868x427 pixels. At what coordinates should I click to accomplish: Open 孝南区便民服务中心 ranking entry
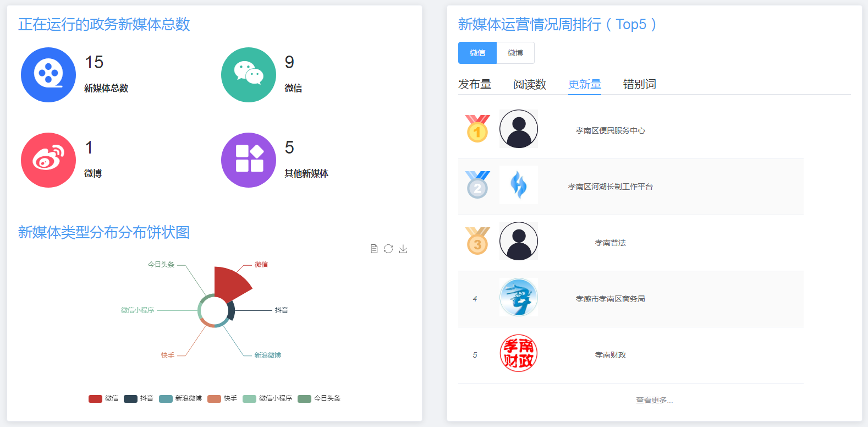(x=610, y=130)
